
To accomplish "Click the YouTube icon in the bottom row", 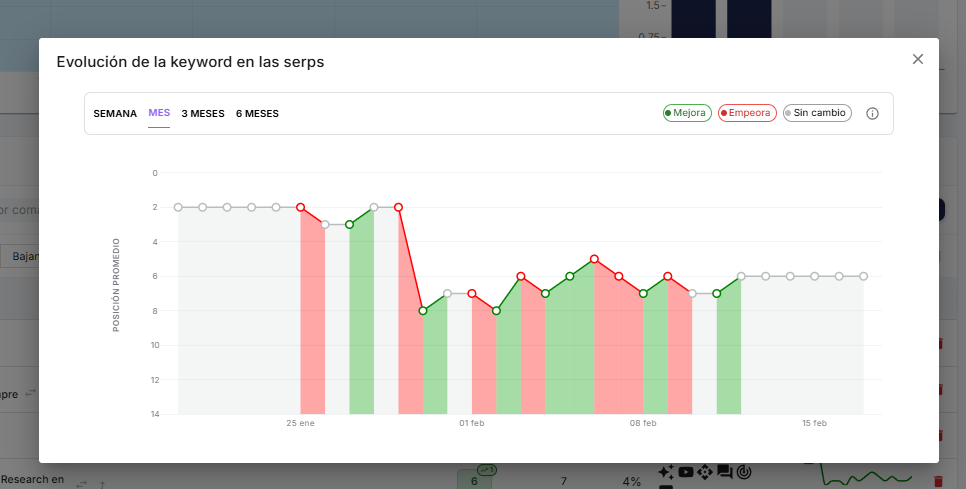I will pos(685,472).
